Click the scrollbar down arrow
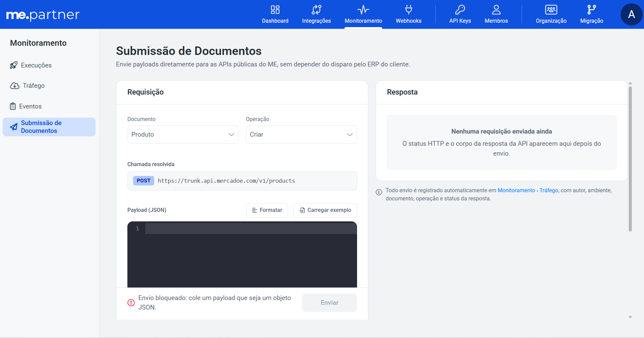This screenshot has width=644, height=338. click(630, 317)
